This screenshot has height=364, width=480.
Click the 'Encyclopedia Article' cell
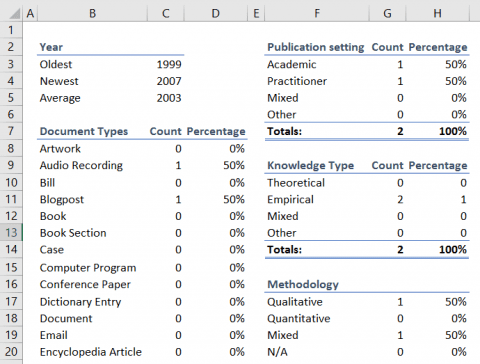tap(91, 352)
